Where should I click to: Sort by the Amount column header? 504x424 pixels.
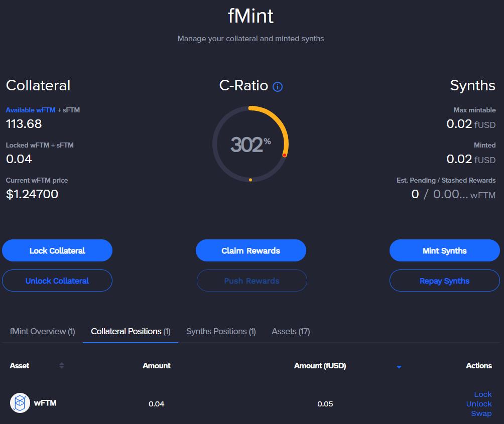[156, 366]
